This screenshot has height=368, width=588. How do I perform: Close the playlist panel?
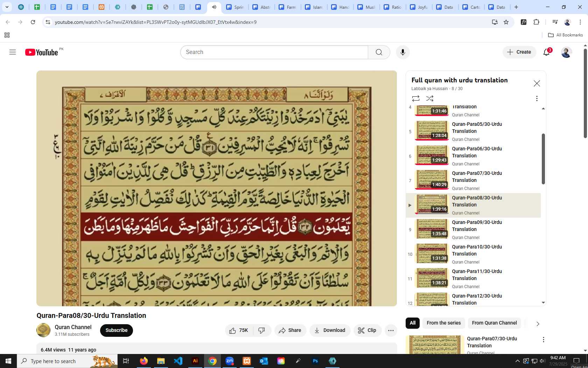537,83
